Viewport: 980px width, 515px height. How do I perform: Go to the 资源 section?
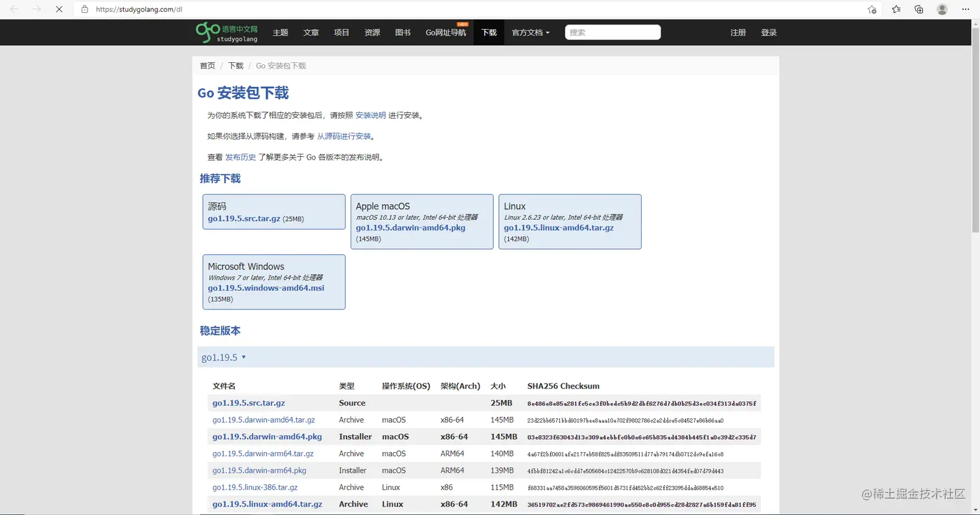372,32
